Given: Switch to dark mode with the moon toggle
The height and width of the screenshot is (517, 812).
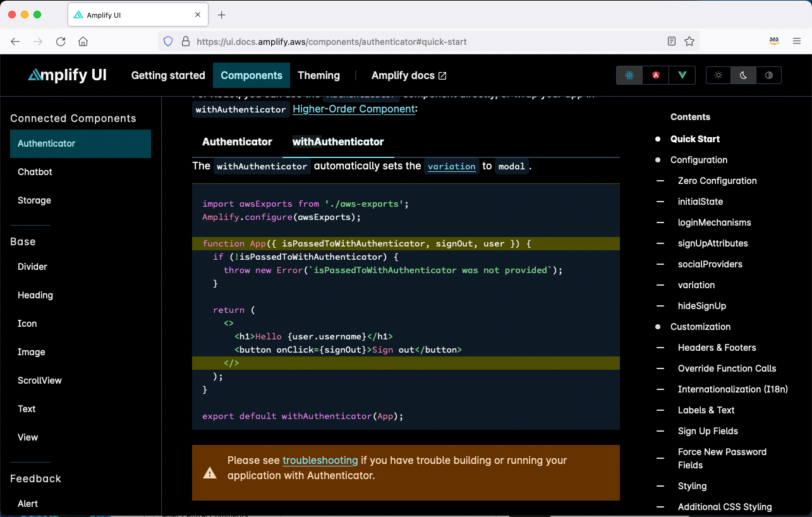Looking at the screenshot, I should coord(743,75).
